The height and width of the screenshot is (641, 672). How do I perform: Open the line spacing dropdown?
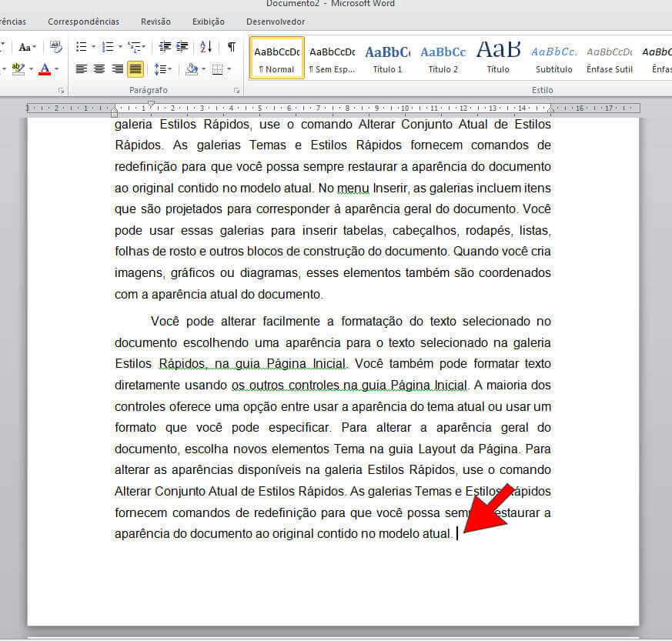pyautogui.click(x=162, y=69)
